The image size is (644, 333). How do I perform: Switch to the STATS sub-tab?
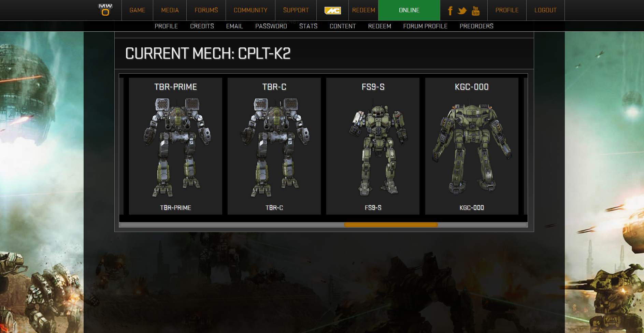[x=308, y=26]
